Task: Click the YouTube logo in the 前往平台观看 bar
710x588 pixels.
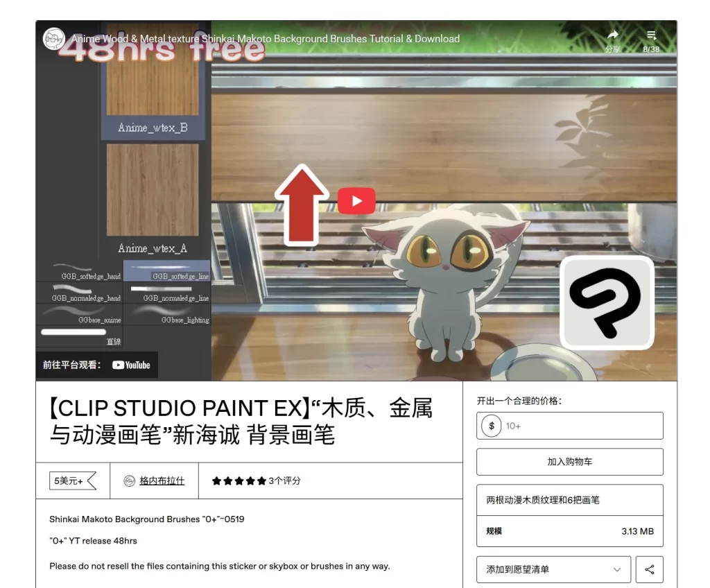Action: (x=130, y=365)
